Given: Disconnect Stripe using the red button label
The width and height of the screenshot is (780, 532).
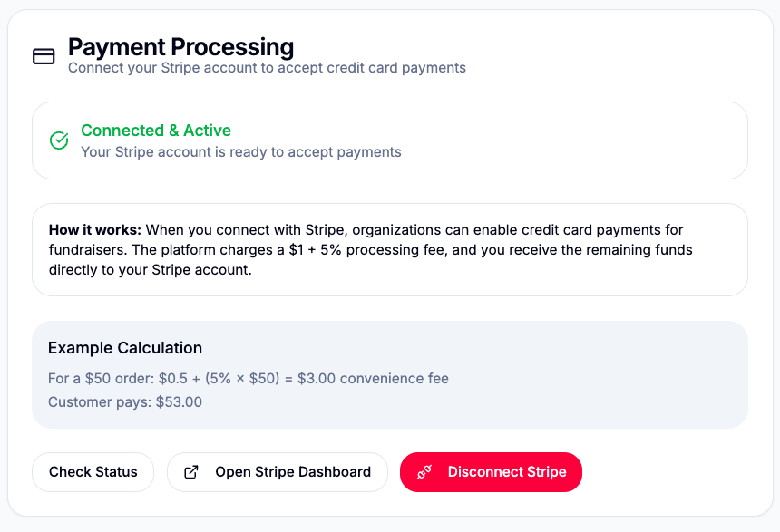Looking at the screenshot, I should tap(506, 472).
